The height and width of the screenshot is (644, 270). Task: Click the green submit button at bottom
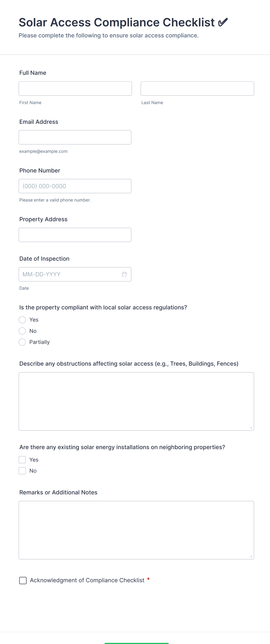tap(136, 643)
